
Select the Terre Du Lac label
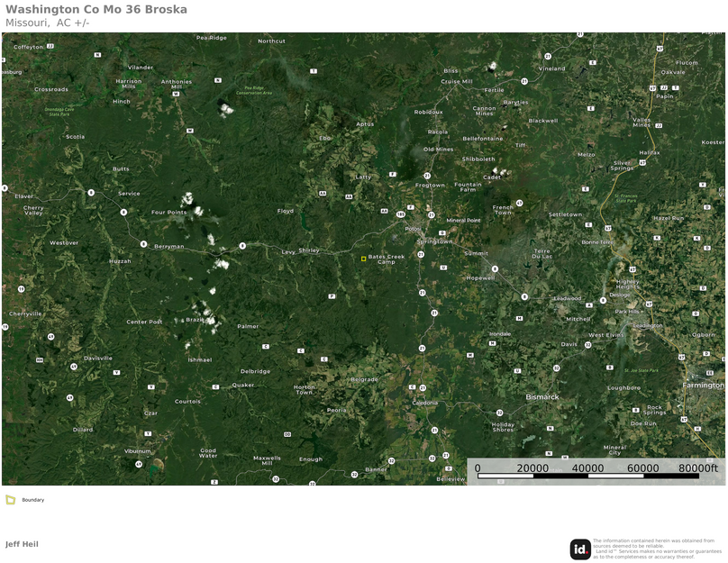pyautogui.click(x=542, y=253)
